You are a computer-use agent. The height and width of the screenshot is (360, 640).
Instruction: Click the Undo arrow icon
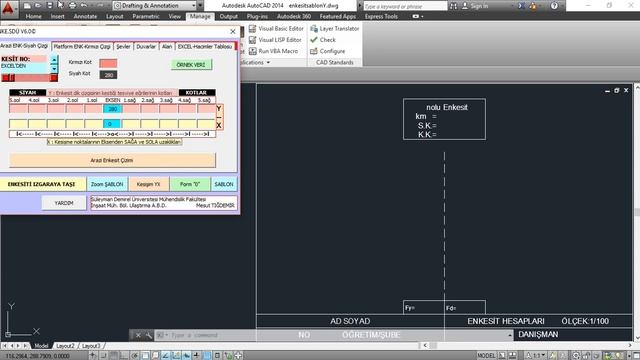pos(84,6)
